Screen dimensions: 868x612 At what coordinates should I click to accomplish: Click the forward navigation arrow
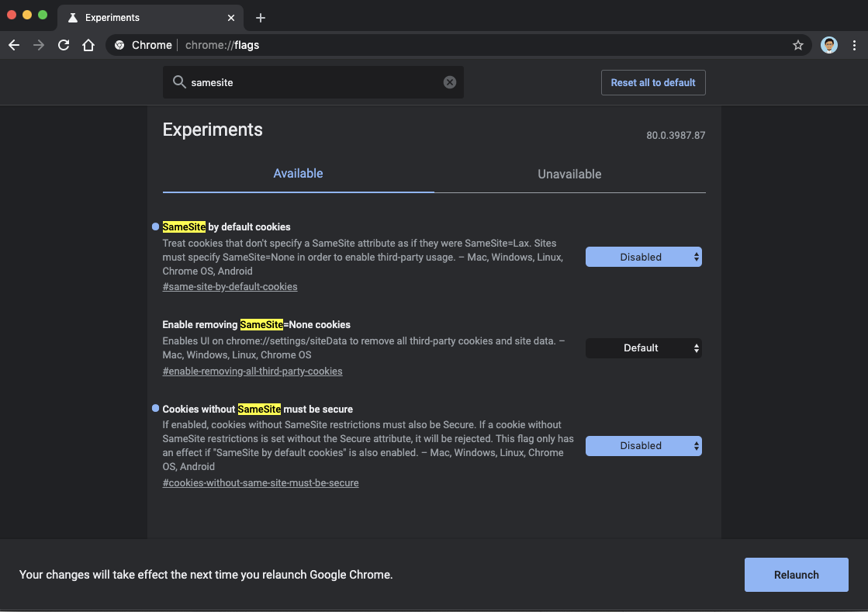[x=39, y=45]
